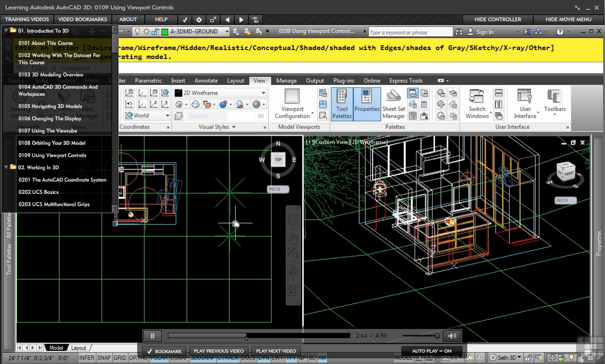Open VIDEO BOOKMARKS menu

[83, 19]
